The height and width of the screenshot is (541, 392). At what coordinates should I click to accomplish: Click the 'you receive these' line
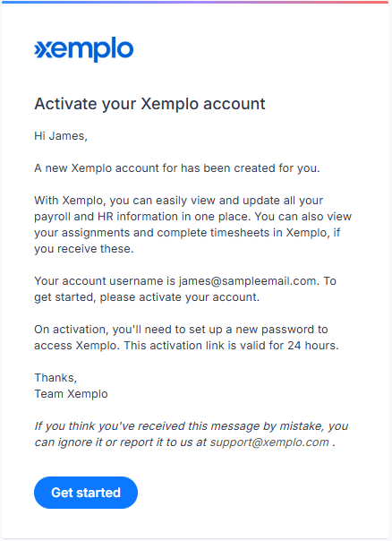point(84,249)
